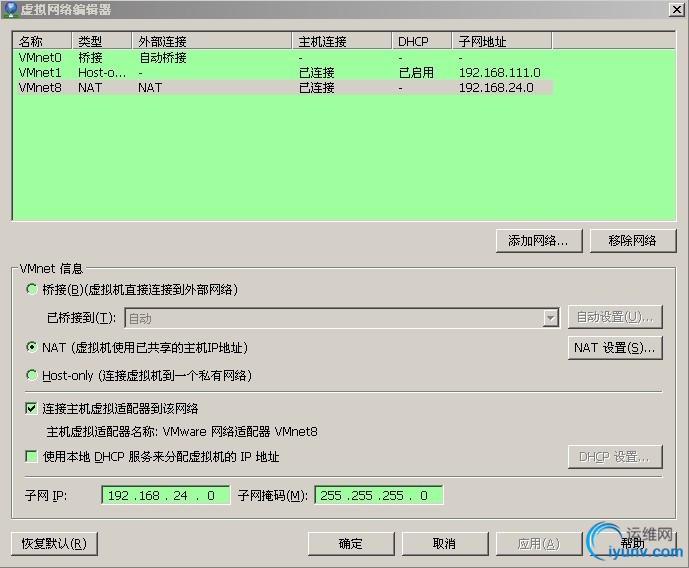Click 移除网络 button
Image resolution: width=689 pixels, height=568 pixels.
pyautogui.click(x=633, y=241)
